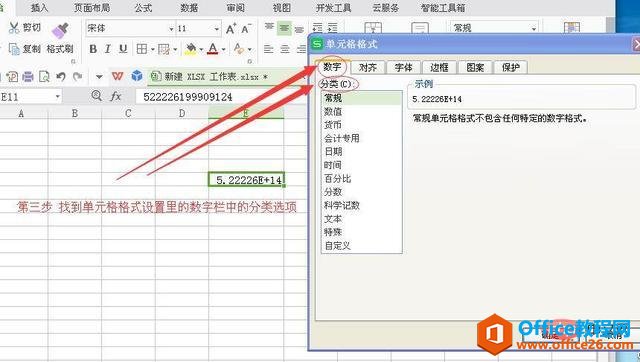This screenshot has width=640, height=362.
Task: Redo the last undone action
Action: (x=78, y=76)
